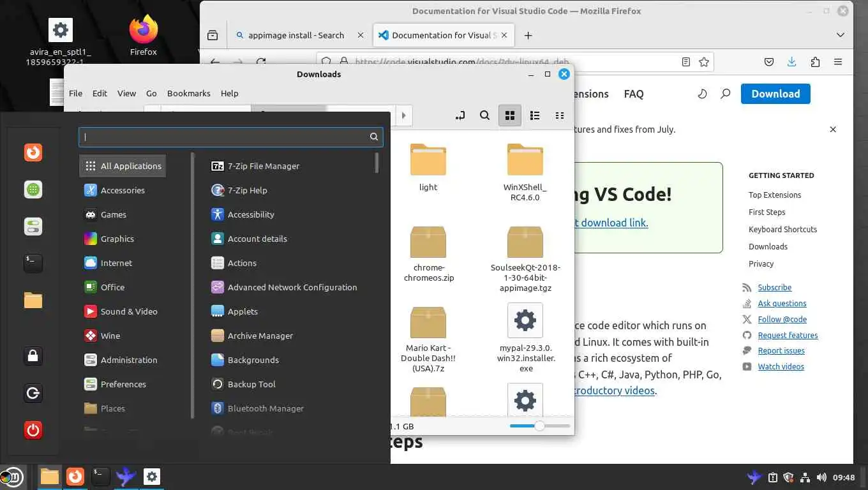868x490 pixels.
Task: Click the application menu search field
Action: [231, 137]
